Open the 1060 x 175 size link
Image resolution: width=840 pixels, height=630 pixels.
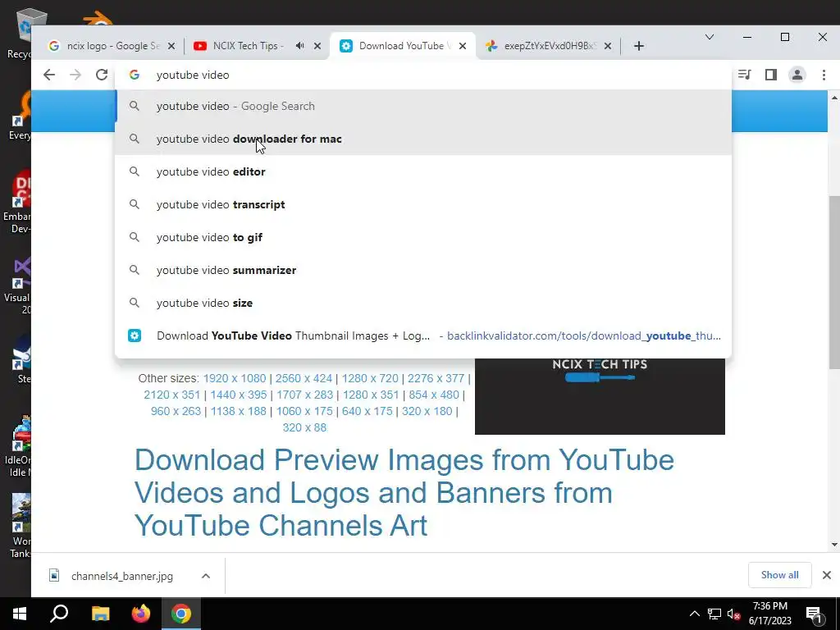(304, 412)
